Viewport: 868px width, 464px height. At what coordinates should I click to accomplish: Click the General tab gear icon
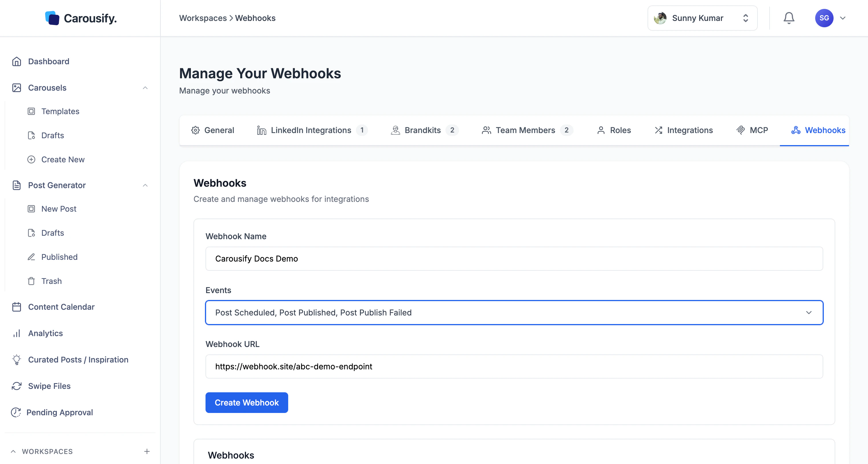(x=195, y=130)
